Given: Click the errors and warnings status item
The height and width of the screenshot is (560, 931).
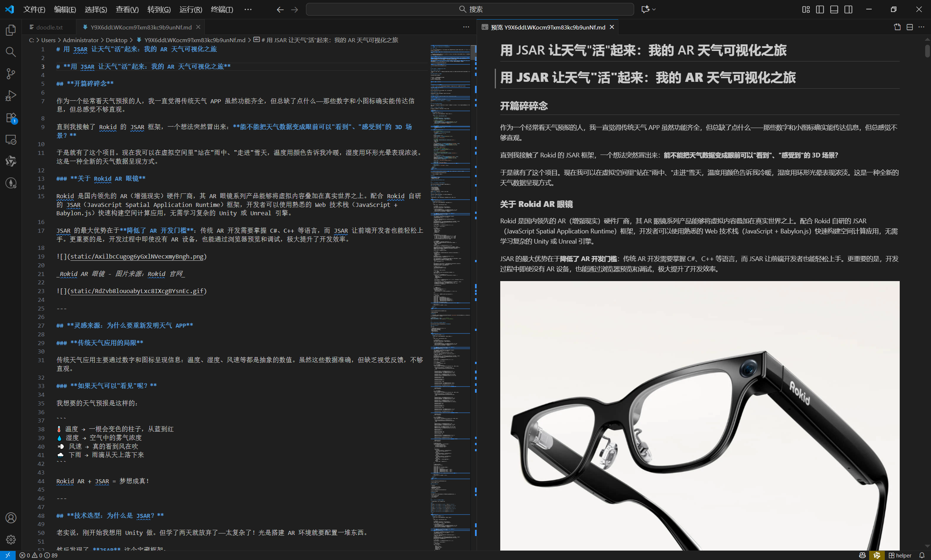Looking at the screenshot, I should pyautogui.click(x=39, y=555).
